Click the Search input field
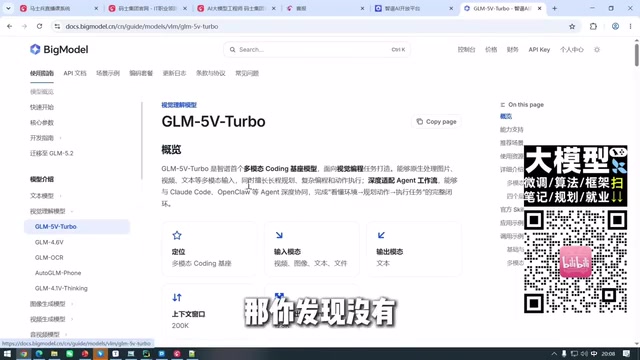640x360 pixels. click(x=317, y=49)
